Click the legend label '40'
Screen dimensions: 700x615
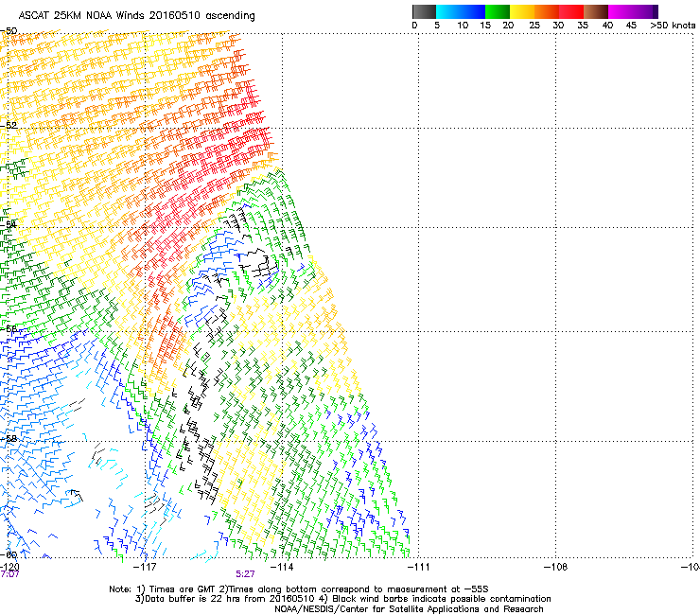point(607,26)
